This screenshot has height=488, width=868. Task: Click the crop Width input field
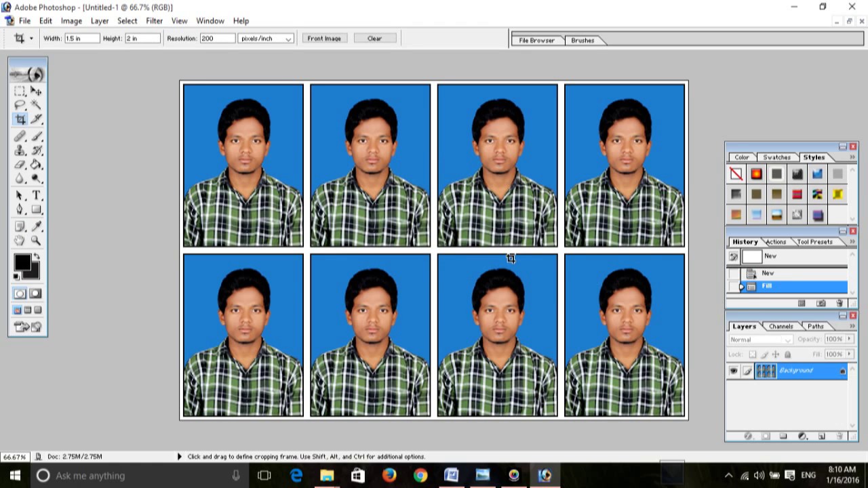click(81, 39)
